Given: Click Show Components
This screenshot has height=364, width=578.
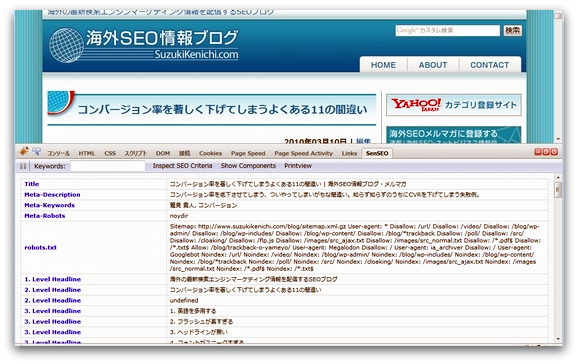Looking at the screenshot, I should click(248, 166).
